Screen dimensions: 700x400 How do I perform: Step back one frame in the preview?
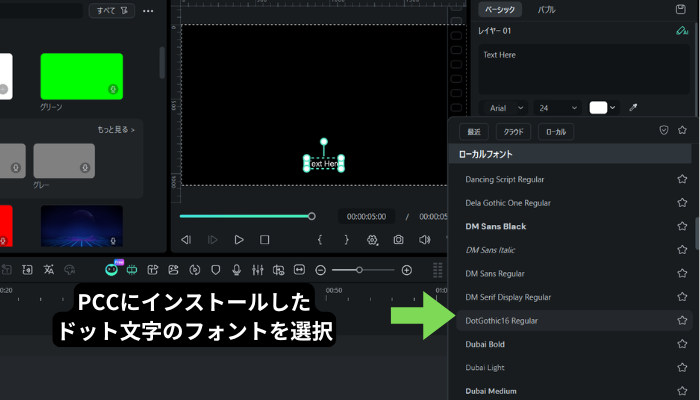click(x=186, y=240)
